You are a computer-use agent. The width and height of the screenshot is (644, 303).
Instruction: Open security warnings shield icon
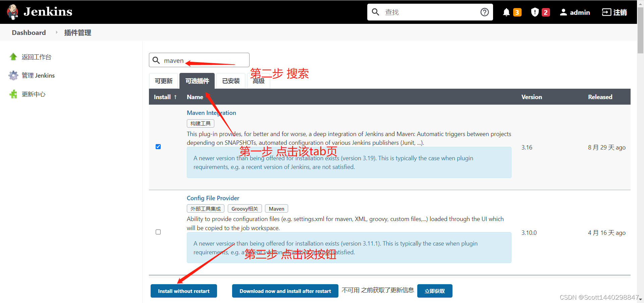(x=535, y=12)
